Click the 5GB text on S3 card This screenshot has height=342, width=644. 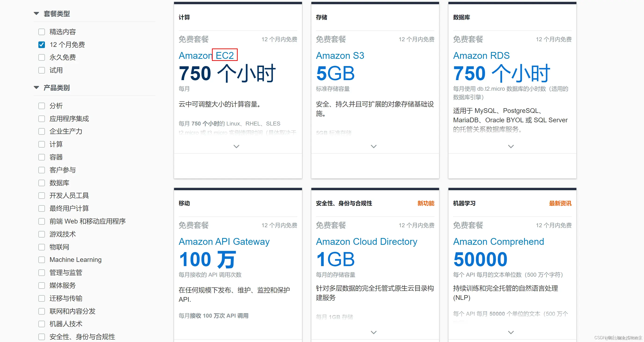tap(335, 73)
